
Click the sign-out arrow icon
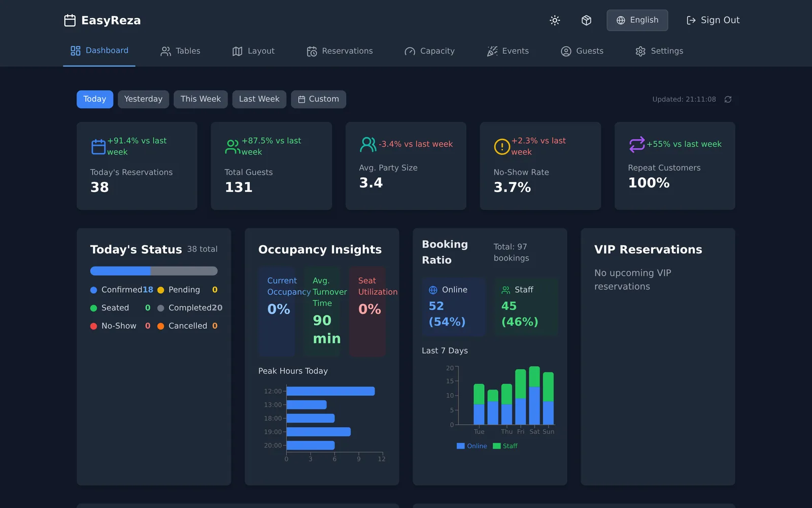point(691,20)
